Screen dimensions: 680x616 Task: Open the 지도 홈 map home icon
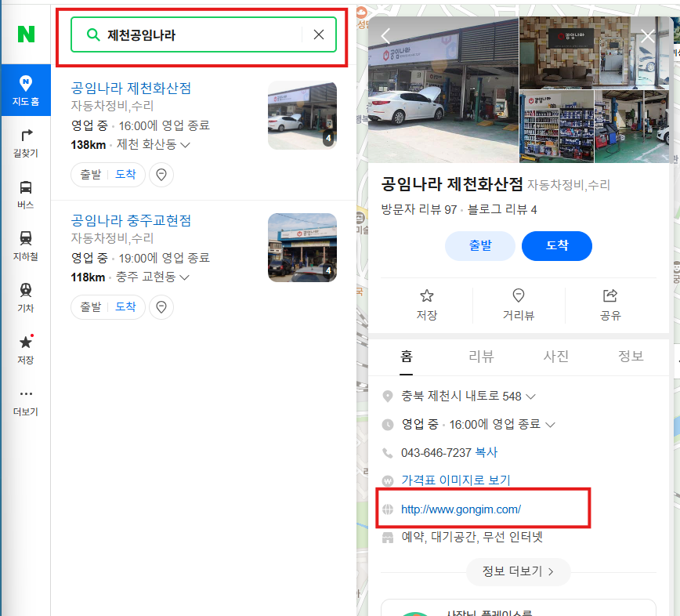point(26,90)
